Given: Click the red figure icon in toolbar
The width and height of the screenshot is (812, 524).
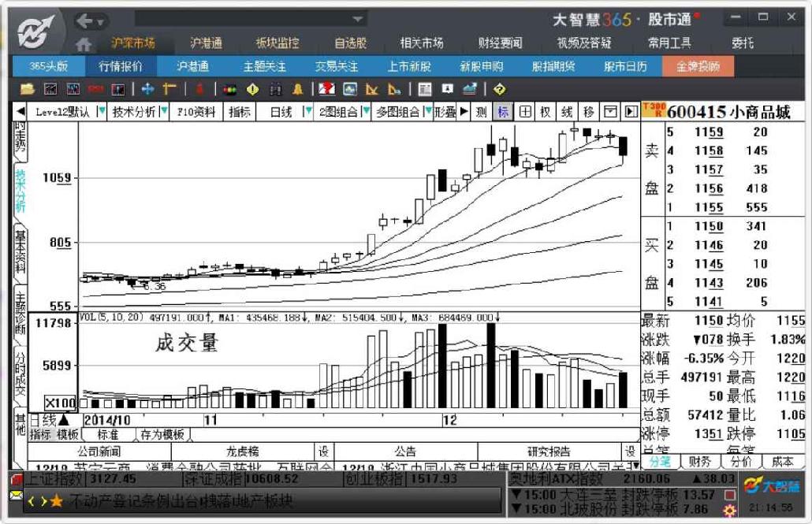Looking at the screenshot, I should 199,90.
